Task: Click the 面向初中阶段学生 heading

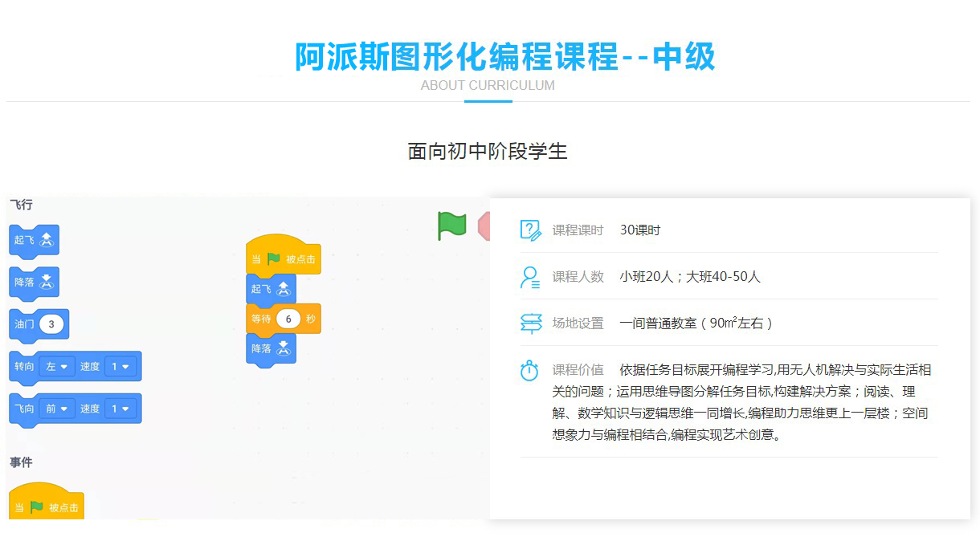Action: click(488, 151)
